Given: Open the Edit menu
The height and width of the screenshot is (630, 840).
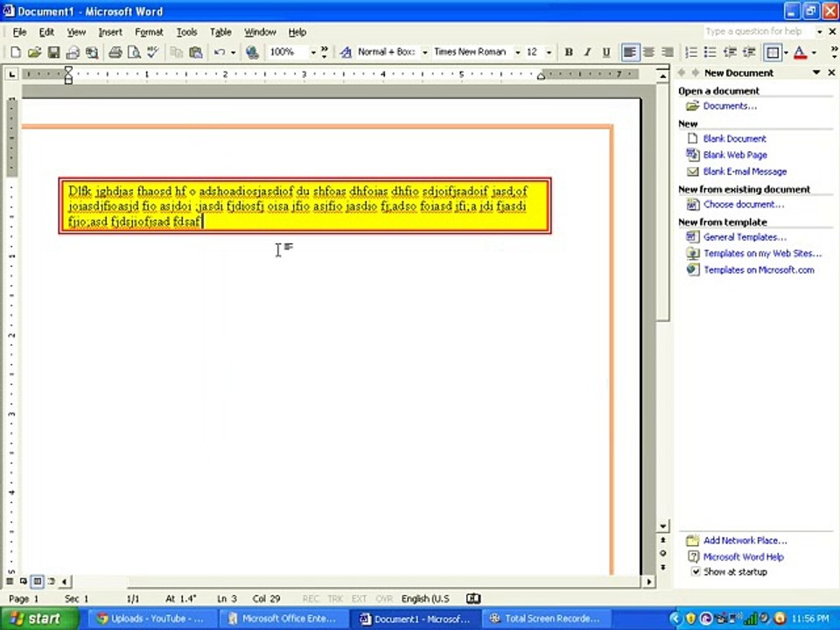Looking at the screenshot, I should [46, 32].
